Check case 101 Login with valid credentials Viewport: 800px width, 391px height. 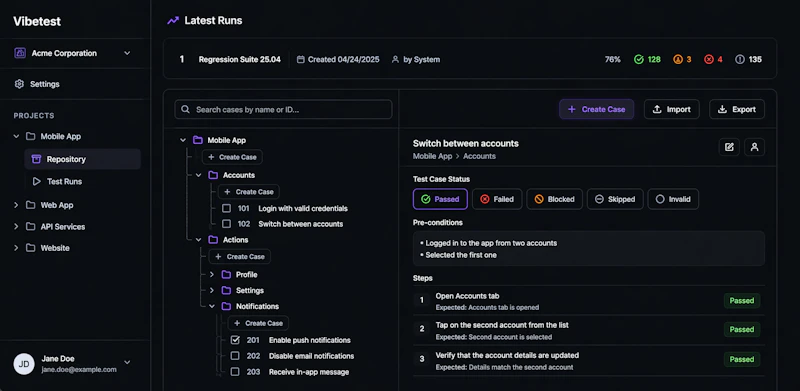pyautogui.click(x=227, y=209)
